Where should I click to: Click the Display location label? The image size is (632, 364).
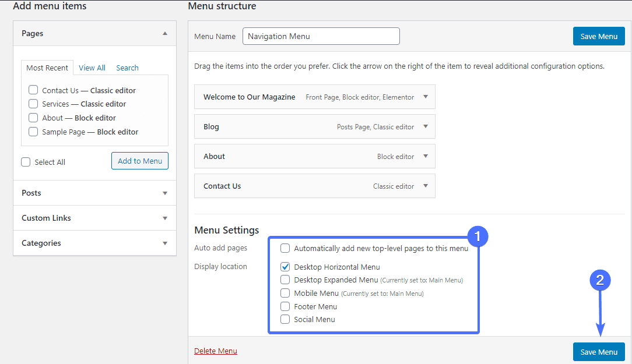(220, 266)
